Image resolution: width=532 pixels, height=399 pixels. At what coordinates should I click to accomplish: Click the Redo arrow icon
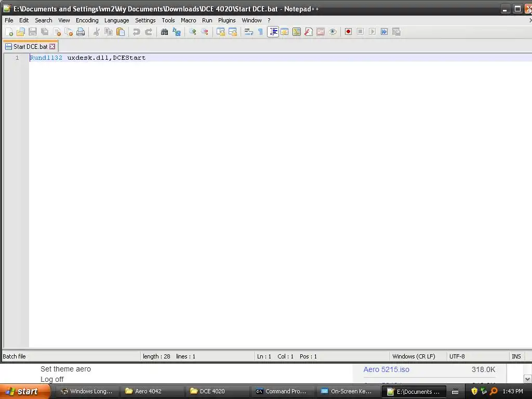click(x=148, y=32)
